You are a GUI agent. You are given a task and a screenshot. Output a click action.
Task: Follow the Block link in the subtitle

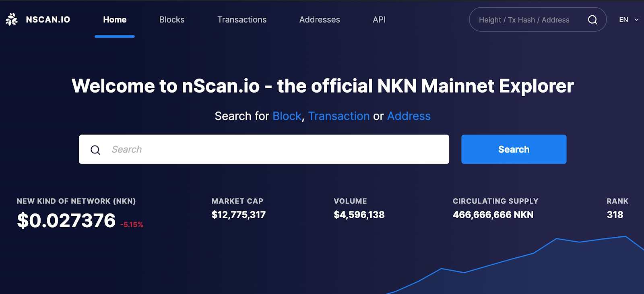click(x=287, y=116)
